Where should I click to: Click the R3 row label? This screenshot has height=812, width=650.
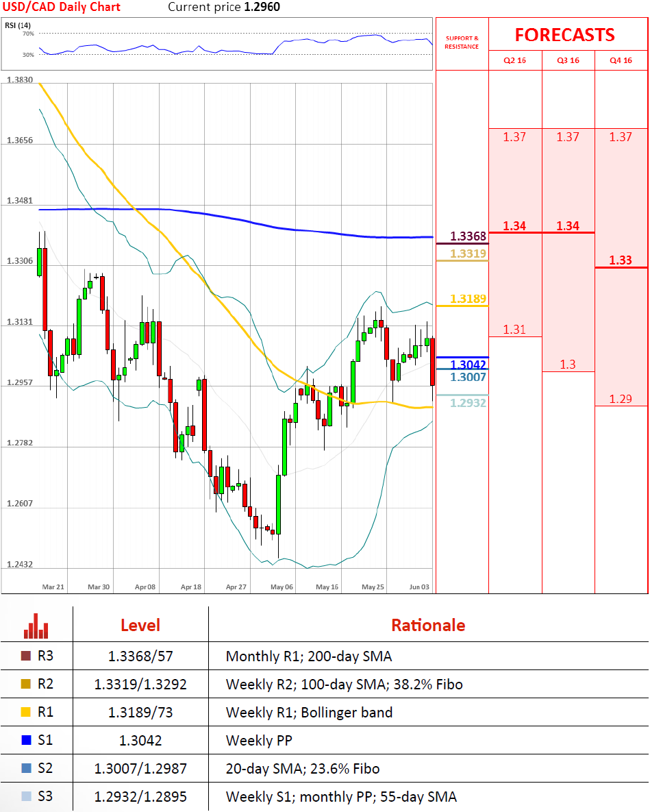tap(45, 656)
